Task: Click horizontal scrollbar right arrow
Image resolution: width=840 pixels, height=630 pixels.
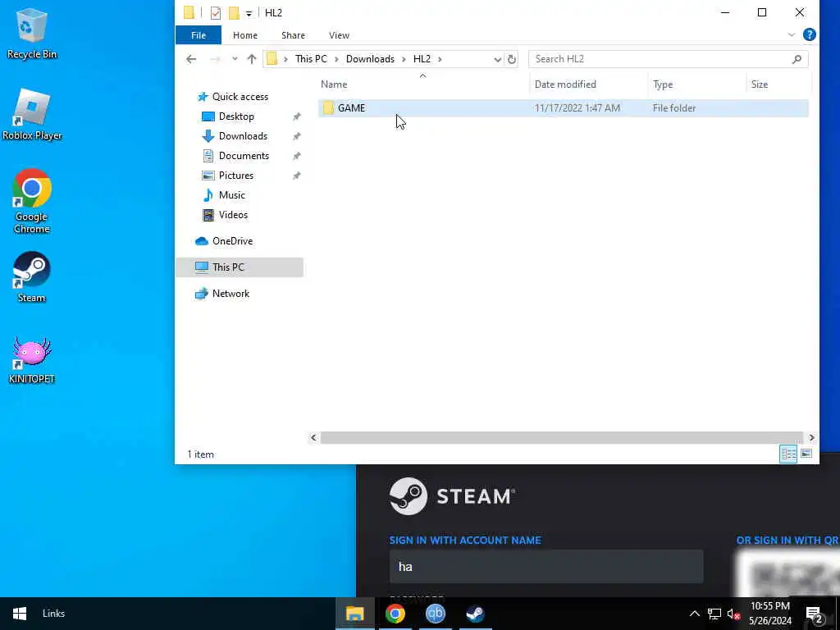Action: pyautogui.click(x=811, y=438)
